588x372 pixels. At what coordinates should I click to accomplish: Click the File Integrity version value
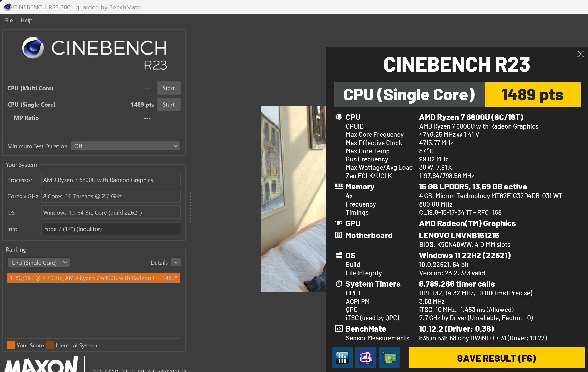tap(452, 273)
